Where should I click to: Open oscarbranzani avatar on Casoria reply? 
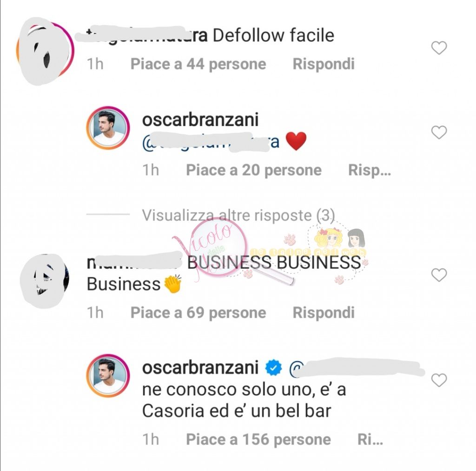click(x=108, y=375)
